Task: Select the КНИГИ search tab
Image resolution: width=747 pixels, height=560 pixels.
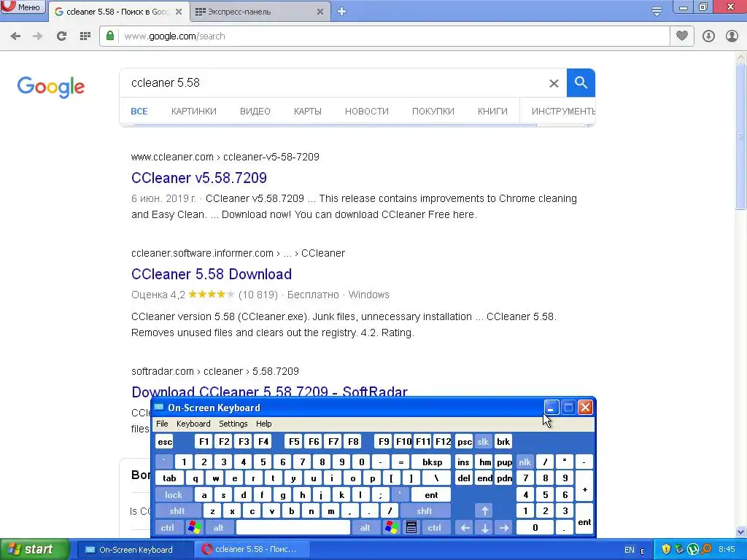Action: [492, 112]
